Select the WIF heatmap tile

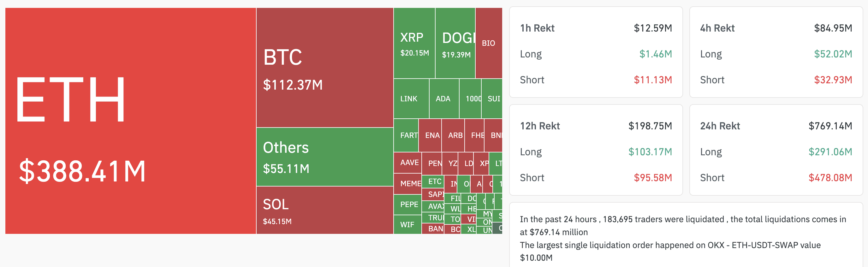[x=407, y=224]
